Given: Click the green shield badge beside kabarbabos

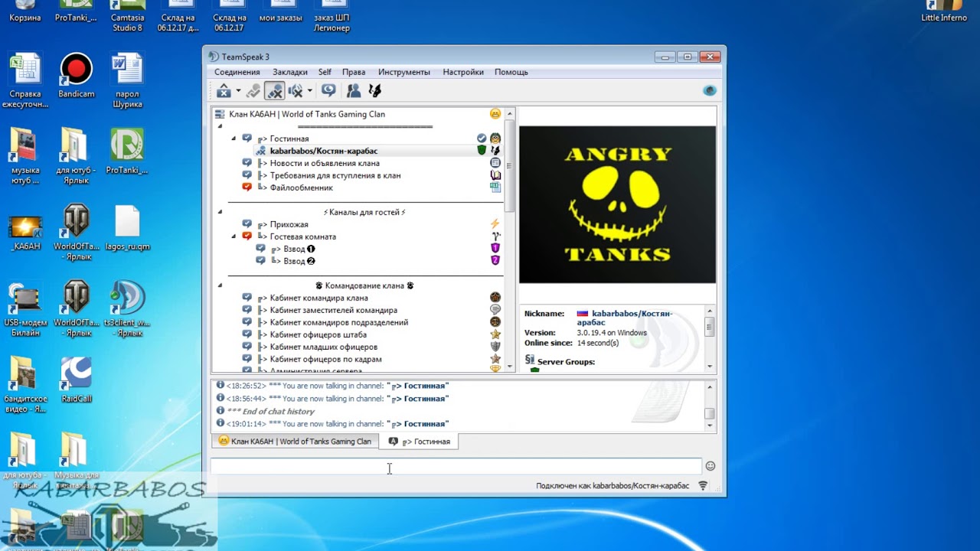Looking at the screenshot, I should [x=482, y=151].
